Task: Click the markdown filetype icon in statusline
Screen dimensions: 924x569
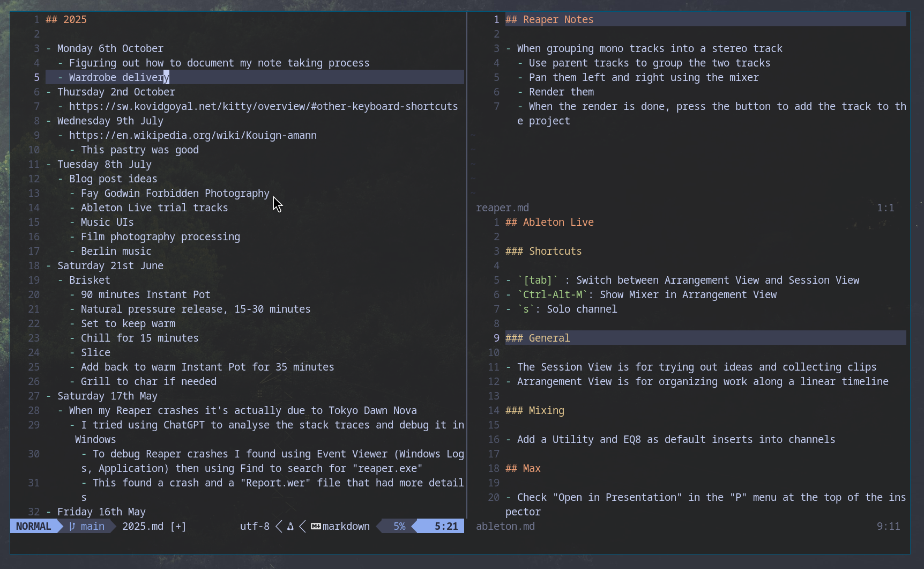Action: pos(316,527)
